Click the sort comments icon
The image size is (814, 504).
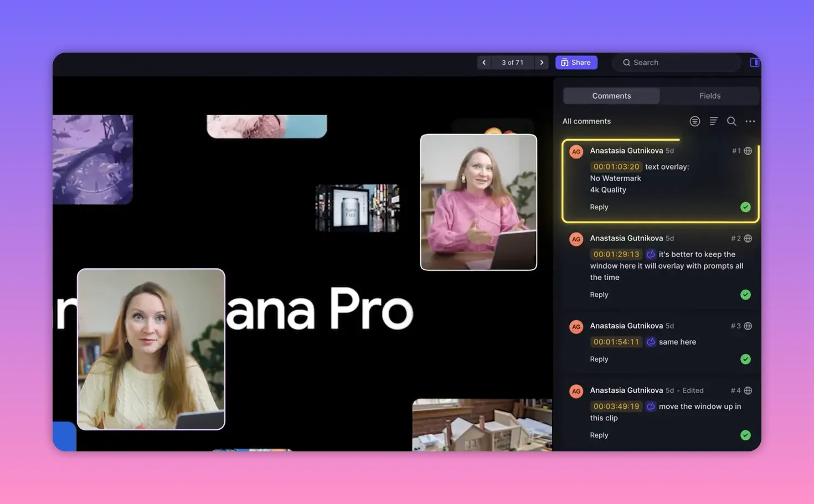(x=713, y=121)
